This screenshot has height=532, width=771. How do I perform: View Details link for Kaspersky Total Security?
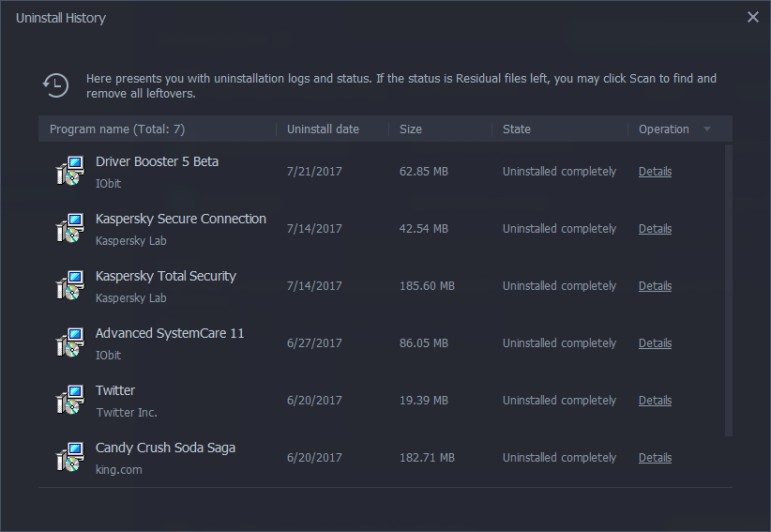655,285
